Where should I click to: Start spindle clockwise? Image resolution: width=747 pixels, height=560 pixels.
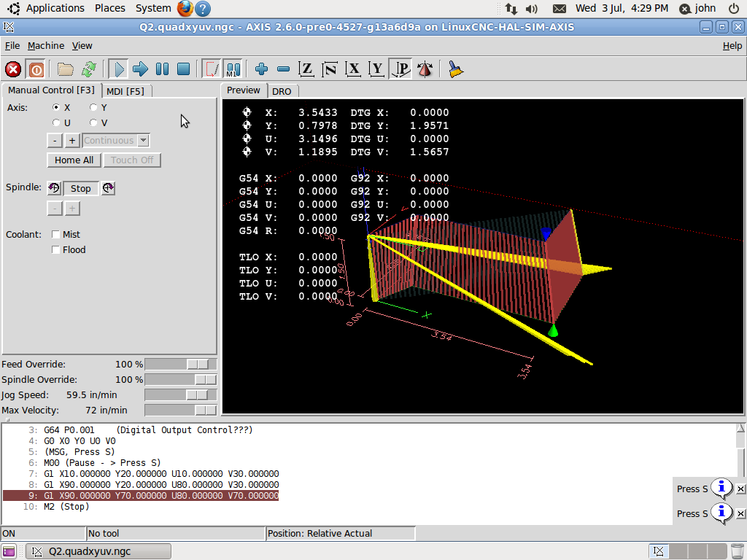pos(108,188)
